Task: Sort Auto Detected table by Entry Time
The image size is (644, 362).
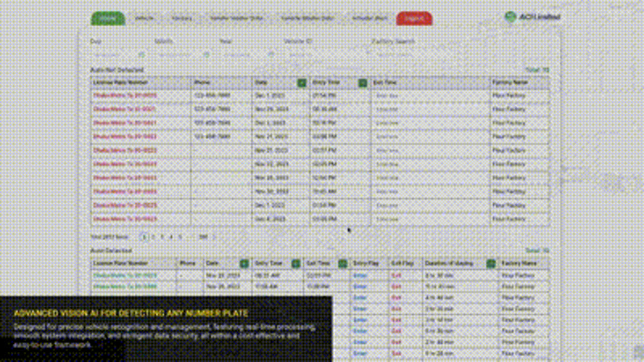Action: pyautogui.click(x=295, y=263)
